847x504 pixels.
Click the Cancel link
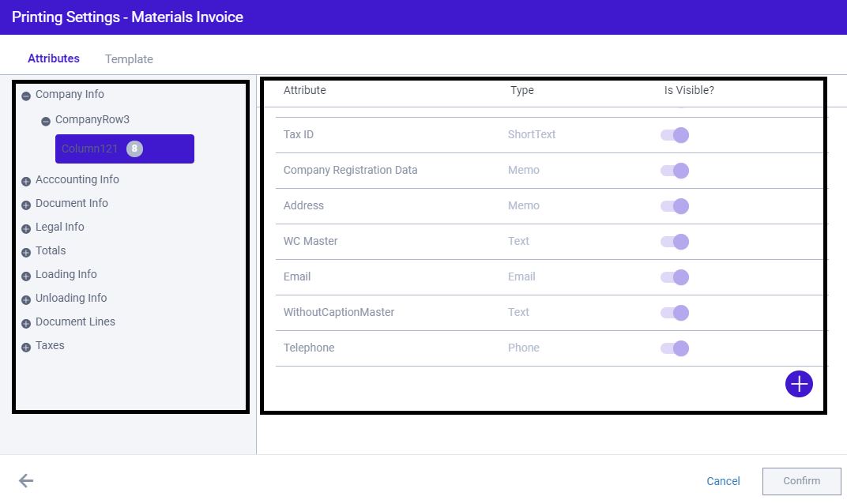[x=723, y=481]
